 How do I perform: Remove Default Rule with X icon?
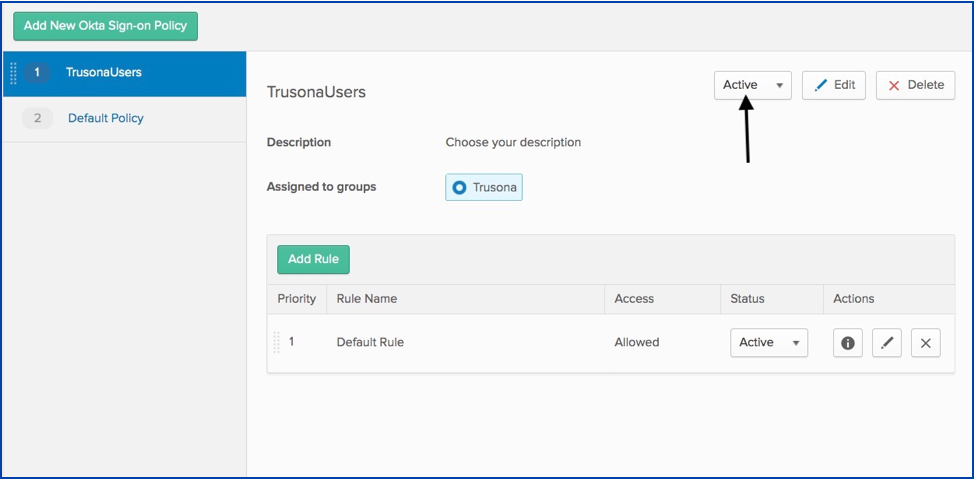pos(926,343)
